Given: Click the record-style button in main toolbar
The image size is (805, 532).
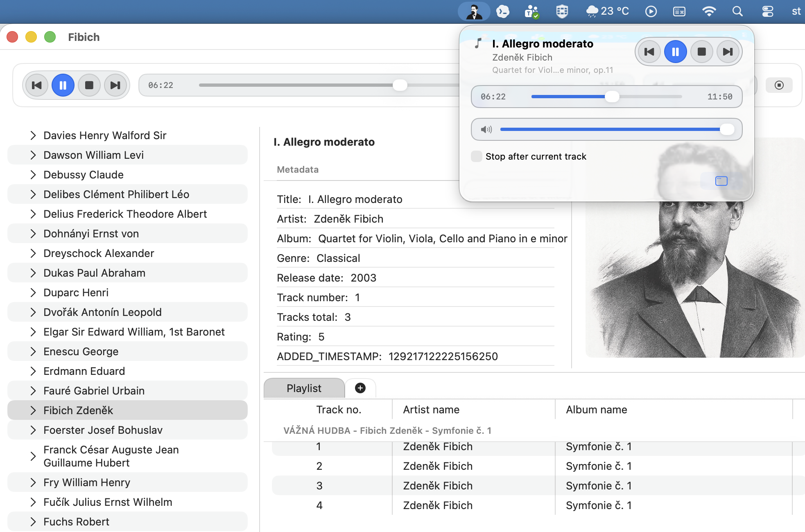Looking at the screenshot, I should click(779, 85).
